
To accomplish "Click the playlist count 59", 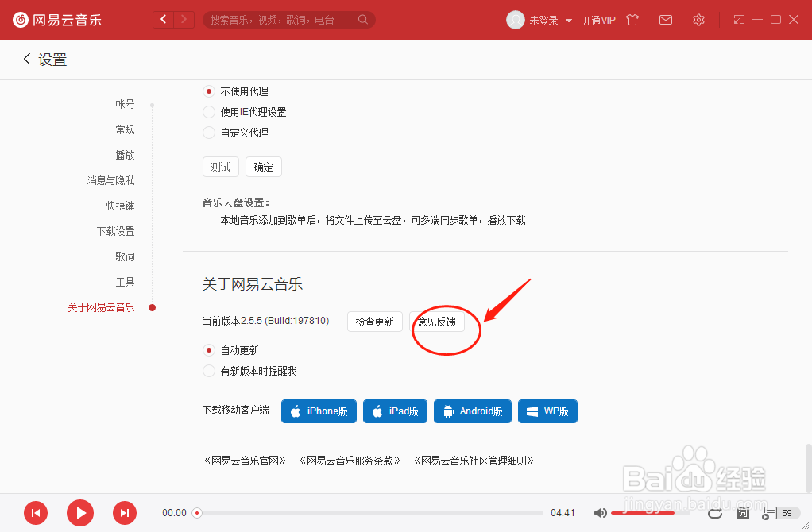I will coord(787,513).
